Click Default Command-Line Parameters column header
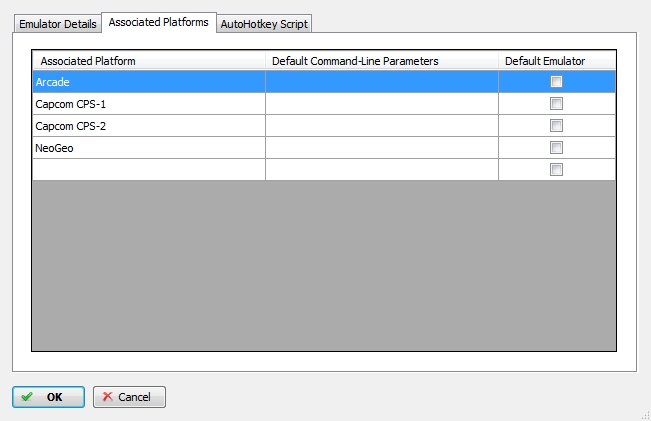This screenshot has width=651, height=421. click(382, 61)
